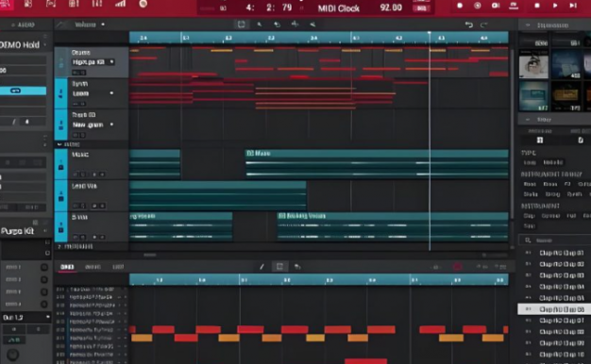Toggle mute on the Drums track
Image resolution: width=591 pixels, height=364 pixels.
(76, 73)
